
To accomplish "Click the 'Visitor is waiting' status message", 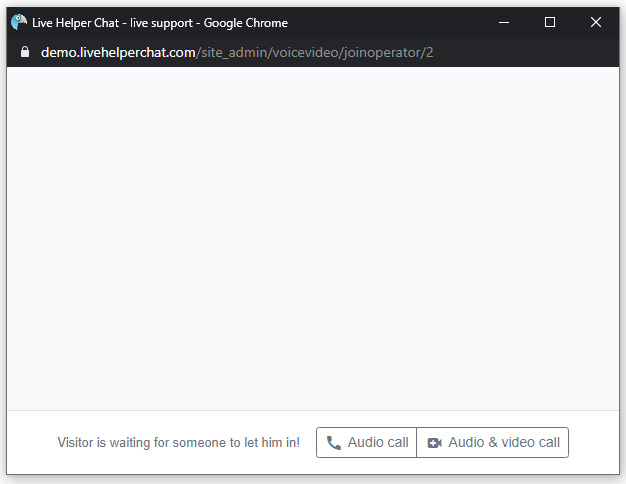I will click(178, 442).
